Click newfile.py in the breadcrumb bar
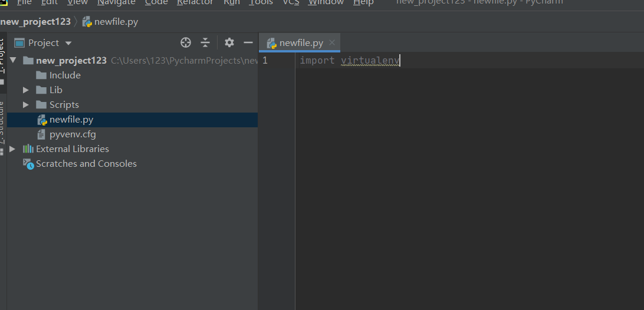The image size is (644, 310). 110,22
